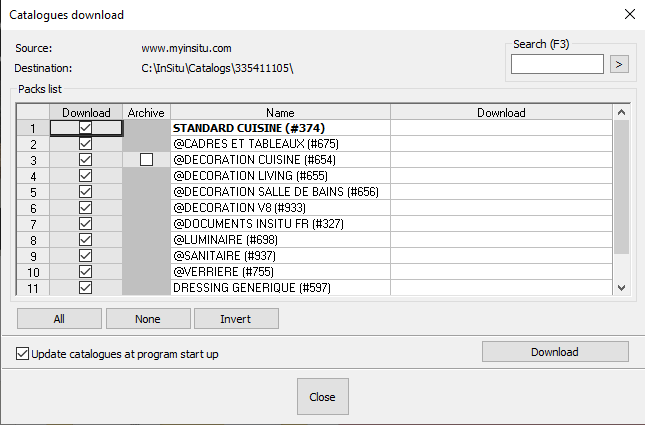Screen dimensions: 645x425
Task: Click the search go arrow button
Action: (x=620, y=64)
